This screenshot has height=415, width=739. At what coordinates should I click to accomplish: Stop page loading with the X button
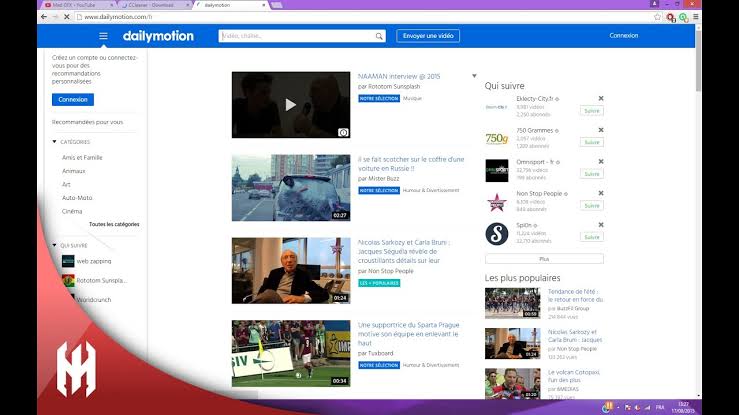click(x=66, y=16)
